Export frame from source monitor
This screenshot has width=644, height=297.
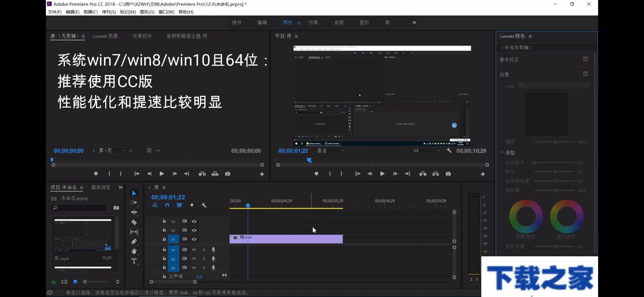[227, 174]
